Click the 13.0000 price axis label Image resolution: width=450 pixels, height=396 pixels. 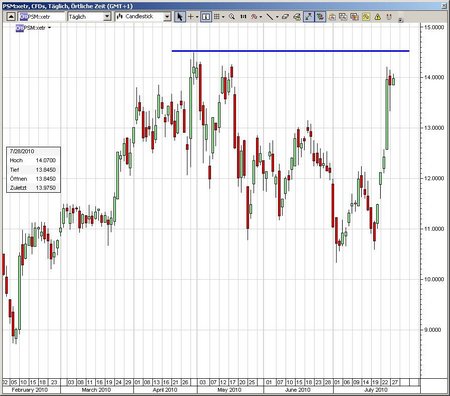click(434, 128)
